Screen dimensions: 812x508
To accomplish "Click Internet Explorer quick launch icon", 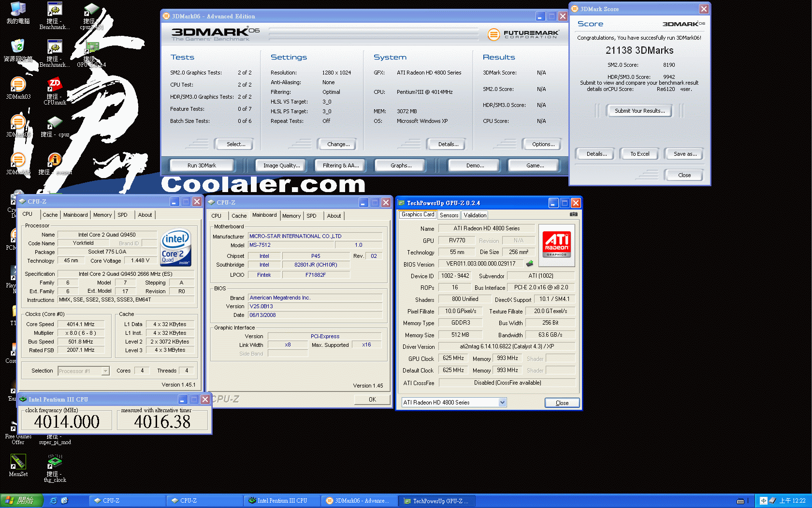I will click(54, 501).
